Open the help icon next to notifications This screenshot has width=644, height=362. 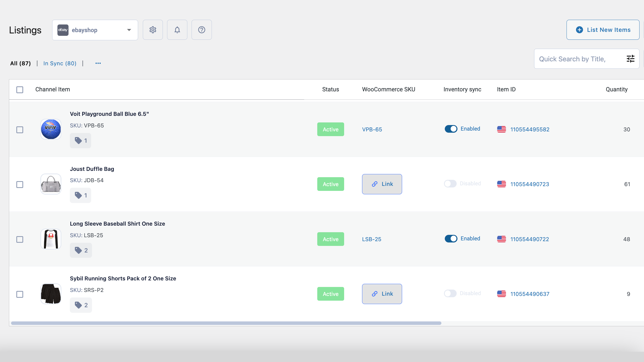[202, 30]
